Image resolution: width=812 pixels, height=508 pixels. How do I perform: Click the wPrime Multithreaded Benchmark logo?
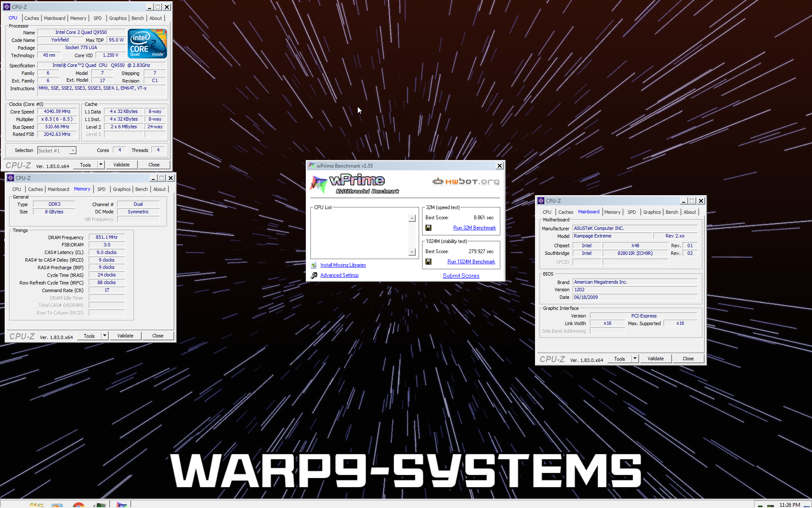[x=354, y=184]
